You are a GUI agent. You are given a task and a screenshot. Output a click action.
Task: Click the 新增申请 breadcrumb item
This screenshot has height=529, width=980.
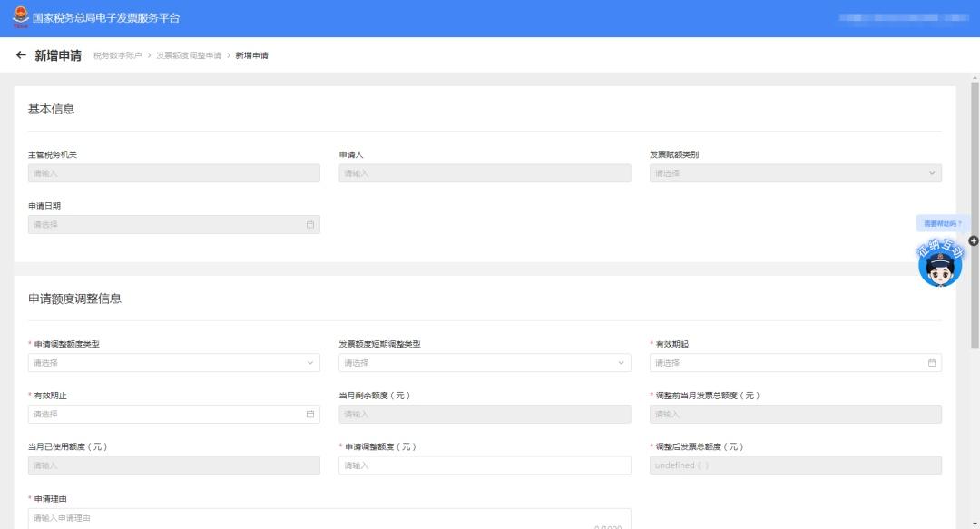pos(252,55)
